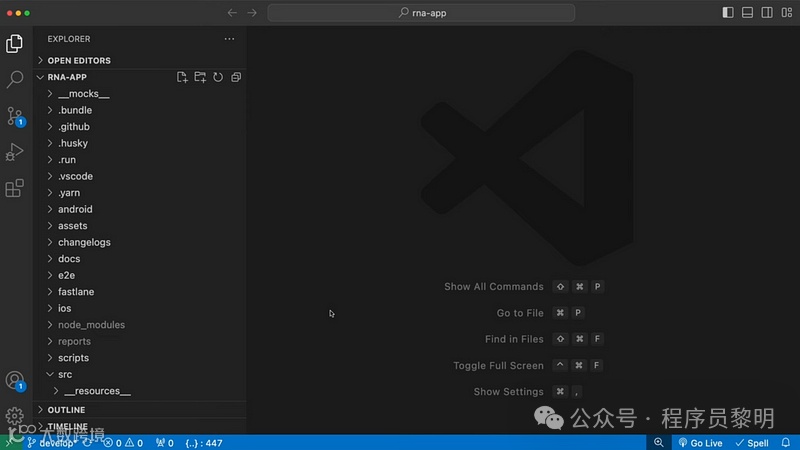Collapse all folders in Explorer
The height and width of the screenshot is (450, 800).
236,77
